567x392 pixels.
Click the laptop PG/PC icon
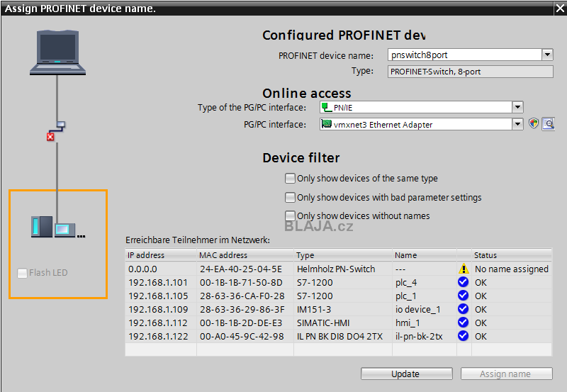point(57,52)
